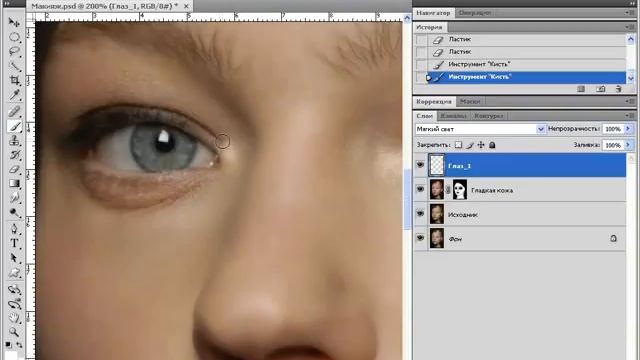The height and width of the screenshot is (360, 640).
Task: Select the Eraser tool in the toolbox
Action: click(x=14, y=169)
